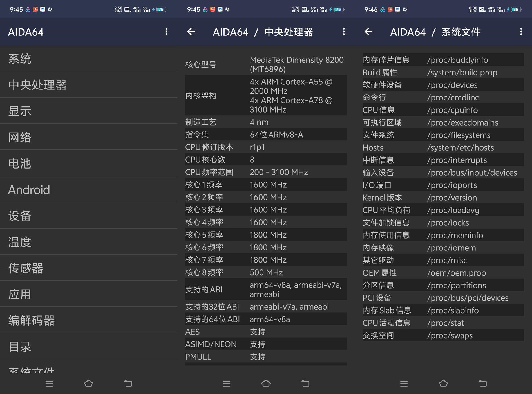The width and height of the screenshot is (532, 394).
Task: Open /proc/locks entry
Action: tap(443, 223)
